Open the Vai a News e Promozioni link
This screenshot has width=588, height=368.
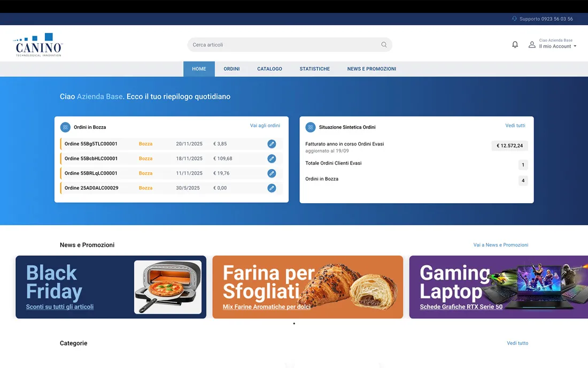click(x=500, y=245)
